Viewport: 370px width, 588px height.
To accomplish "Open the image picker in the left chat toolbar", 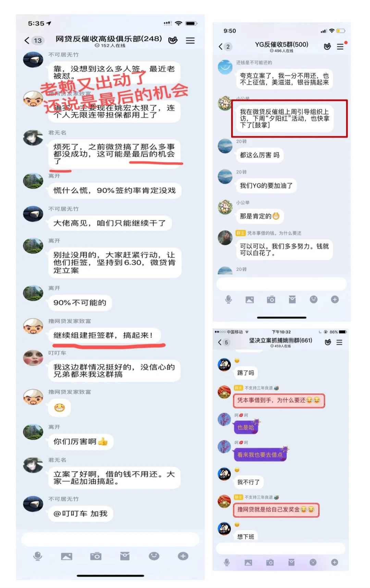I will tap(66, 556).
